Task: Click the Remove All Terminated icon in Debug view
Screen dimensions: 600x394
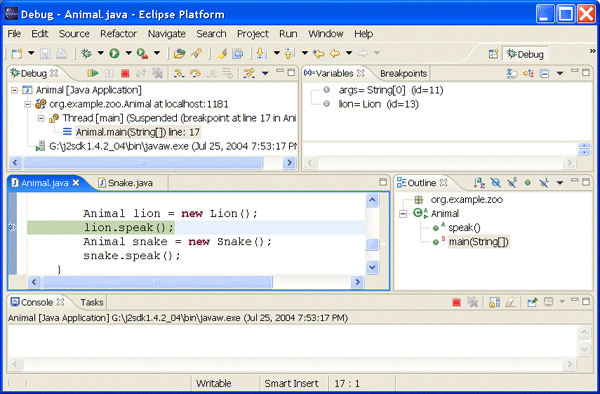Action: [x=157, y=73]
